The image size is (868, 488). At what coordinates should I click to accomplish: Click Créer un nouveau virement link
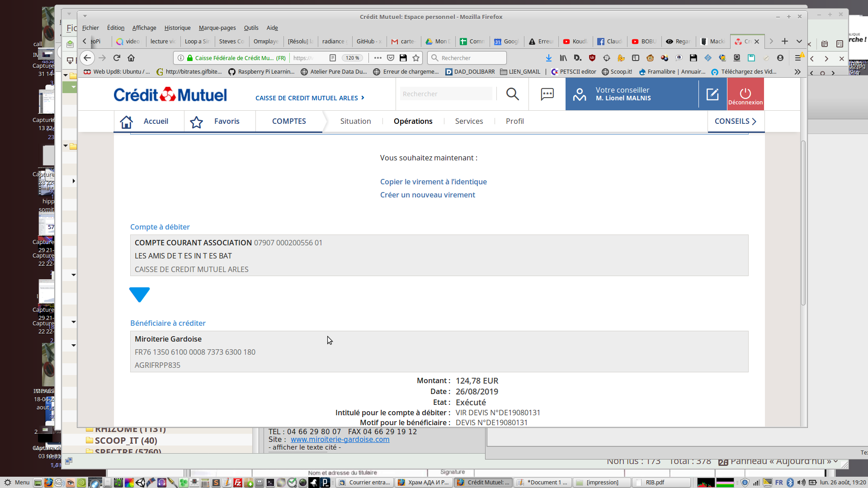point(427,195)
